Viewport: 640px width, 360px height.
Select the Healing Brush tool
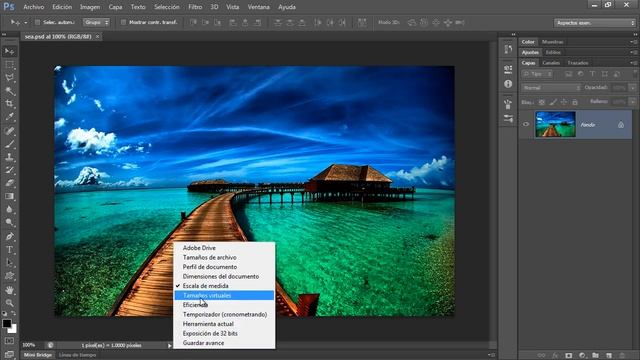pos(9,131)
